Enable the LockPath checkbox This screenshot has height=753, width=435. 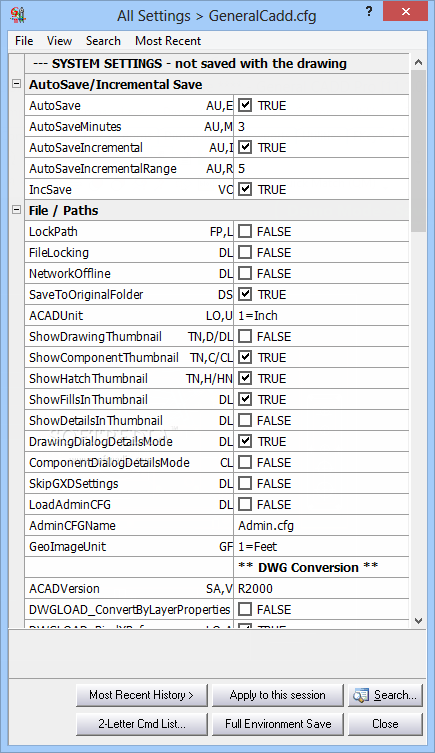[x=245, y=231]
